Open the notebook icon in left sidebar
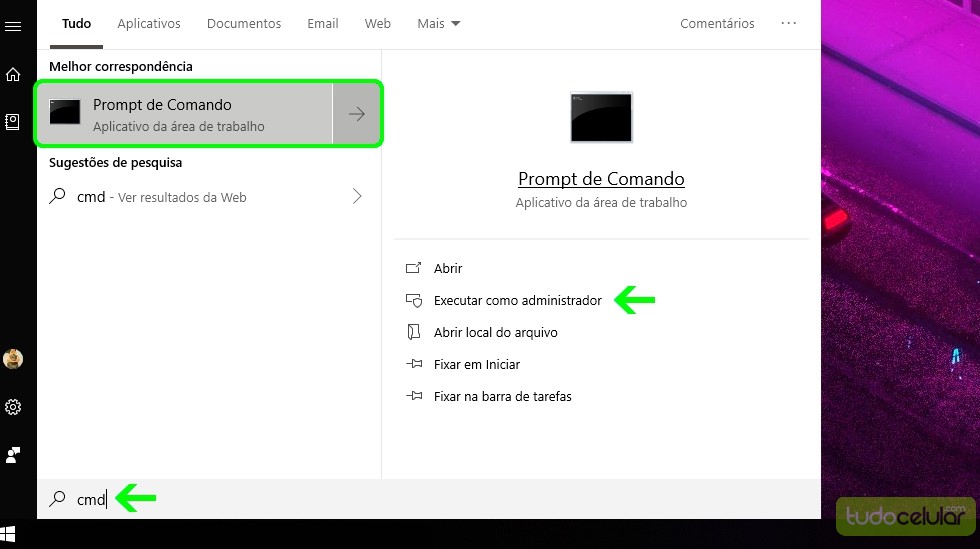 click(x=13, y=122)
